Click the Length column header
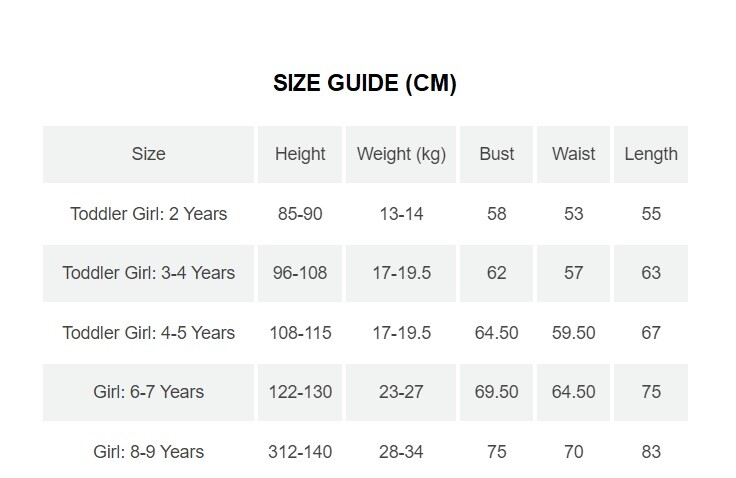This screenshot has width=736, height=478. point(651,154)
